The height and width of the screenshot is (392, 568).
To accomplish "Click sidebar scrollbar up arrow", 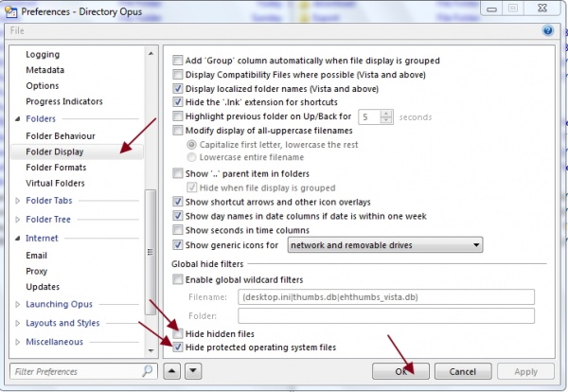I will click(151, 54).
